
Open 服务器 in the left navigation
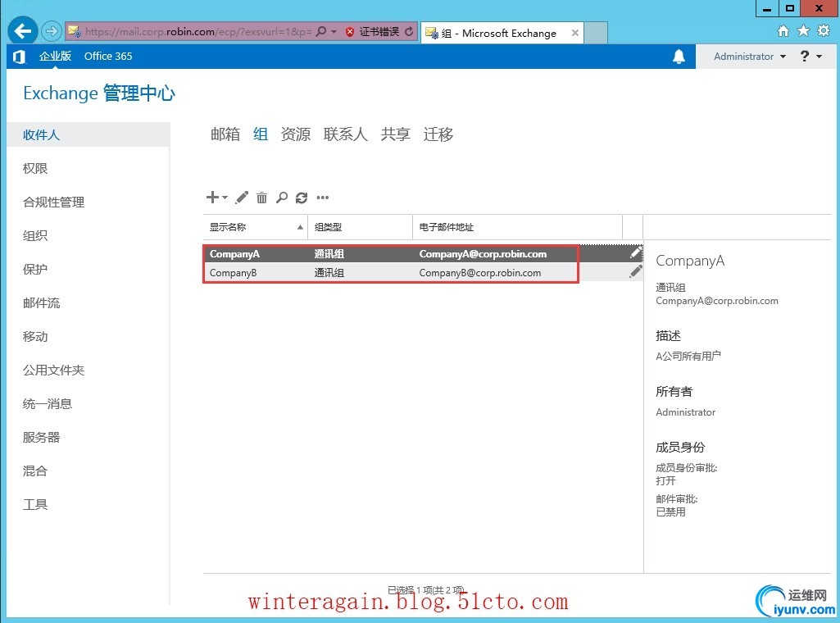coord(41,437)
